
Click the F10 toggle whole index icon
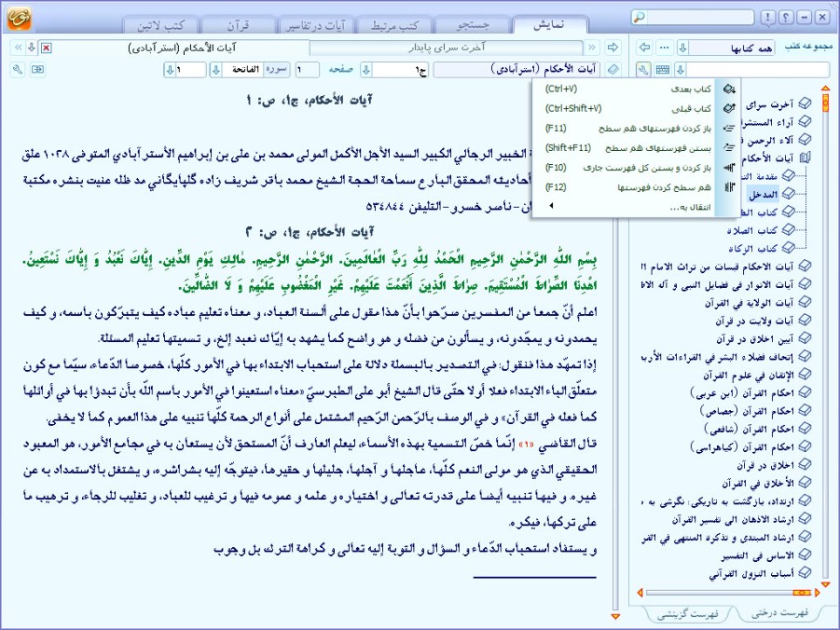(728, 167)
